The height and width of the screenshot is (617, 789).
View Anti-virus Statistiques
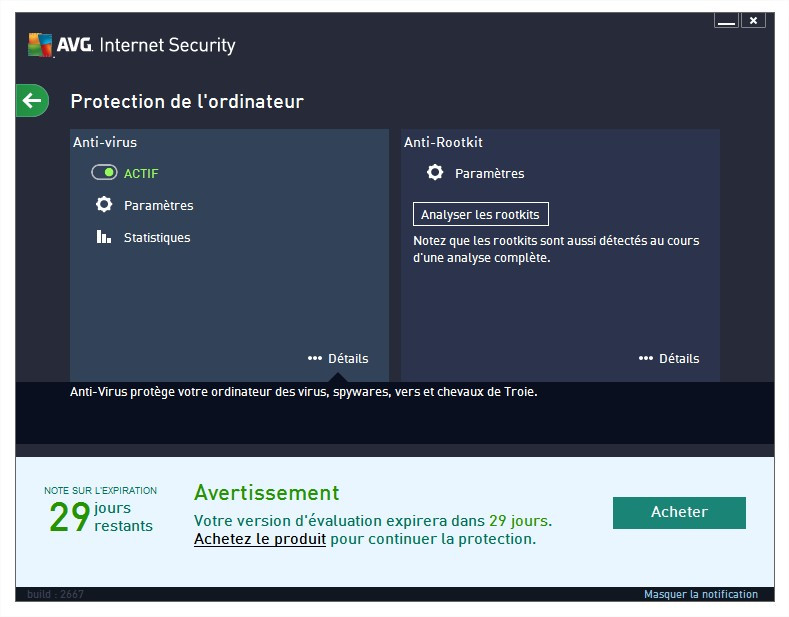click(x=157, y=238)
